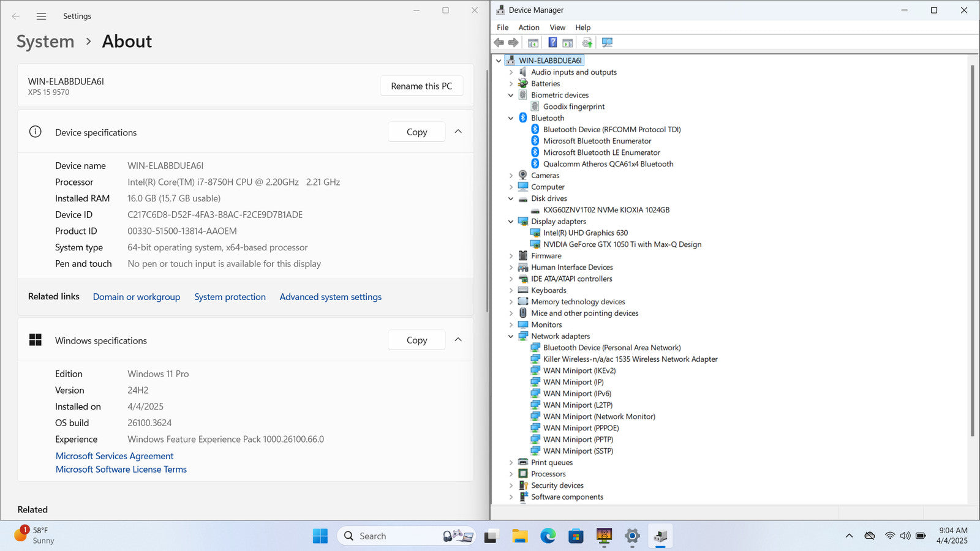This screenshot has width=980, height=551.
Task: Select Killer Wireless-n/a/ac 1535 network adapter
Action: [x=630, y=359]
